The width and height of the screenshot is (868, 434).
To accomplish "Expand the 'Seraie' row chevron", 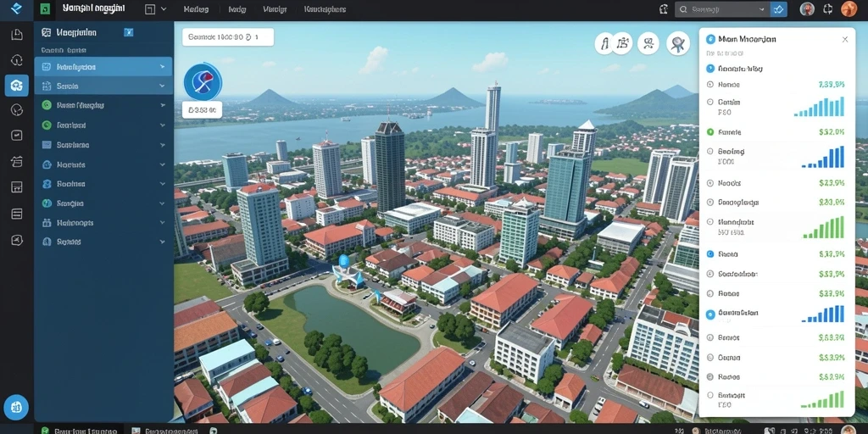I will [162, 86].
